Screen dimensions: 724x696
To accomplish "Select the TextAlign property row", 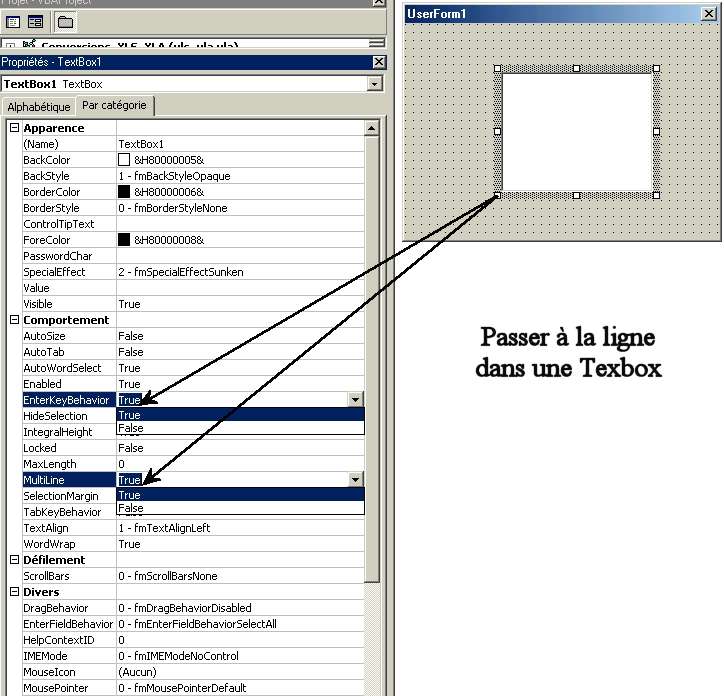I will (193, 527).
